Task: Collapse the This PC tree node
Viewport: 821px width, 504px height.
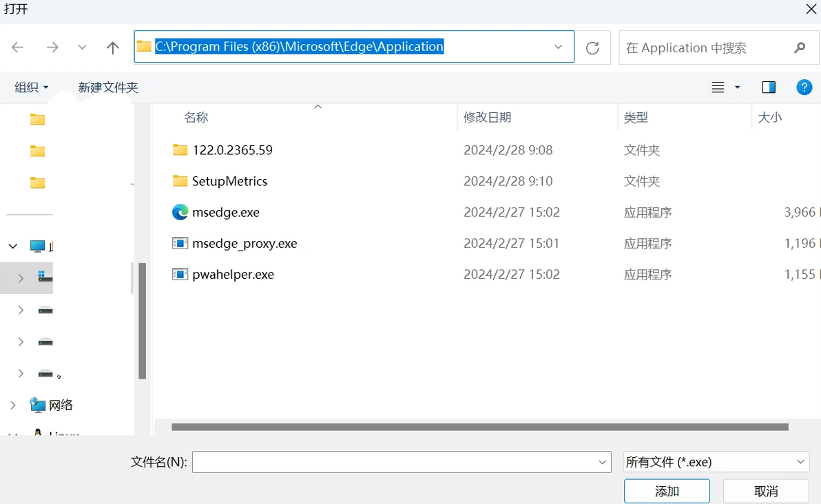Action: coord(13,246)
